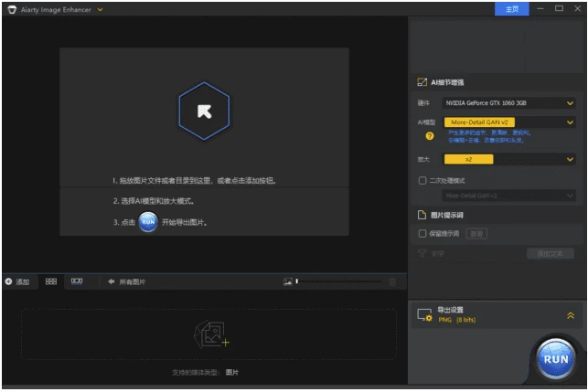Click the yellow AI model help icon
This screenshot has width=588, height=392.
pyautogui.click(x=428, y=136)
